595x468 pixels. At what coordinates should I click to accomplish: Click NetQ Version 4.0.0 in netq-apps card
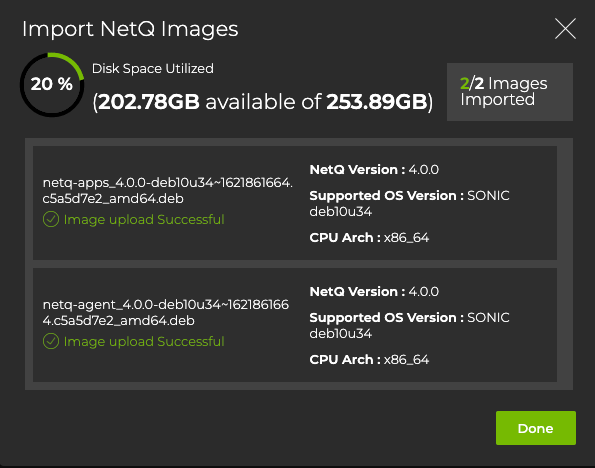[374, 169]
